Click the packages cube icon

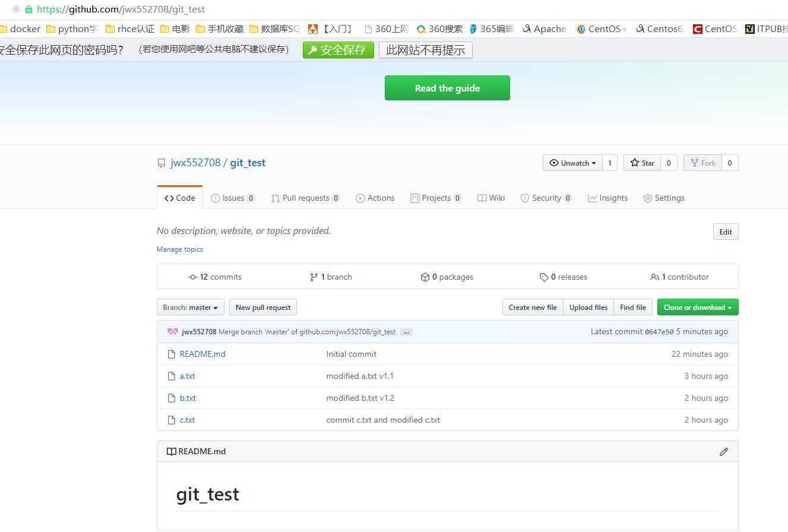(x=425, y=277)
